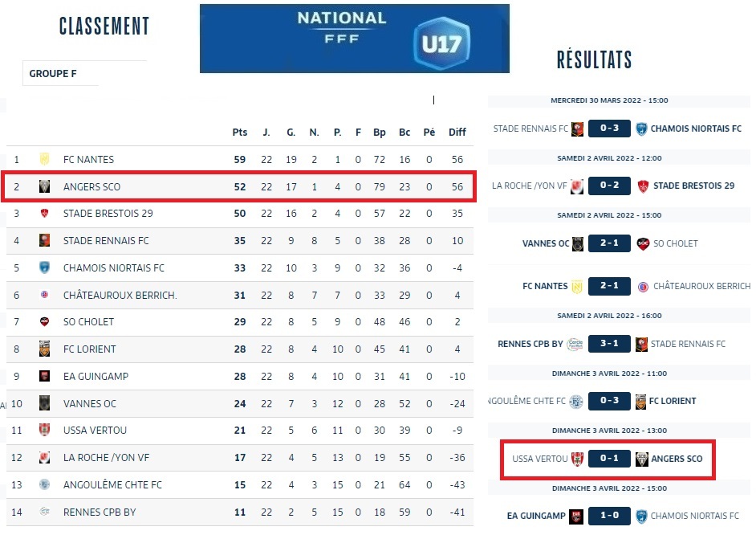
Task: Click the Pts column header
Action: [239, 133]
